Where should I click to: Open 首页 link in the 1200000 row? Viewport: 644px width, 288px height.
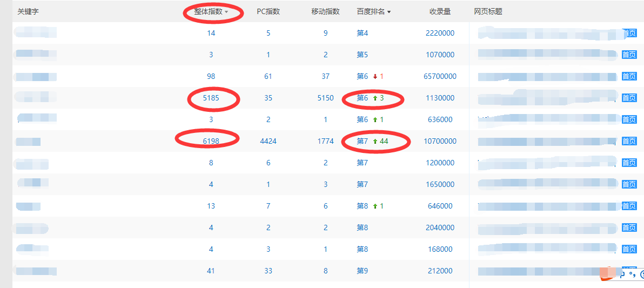coord(629,163)
